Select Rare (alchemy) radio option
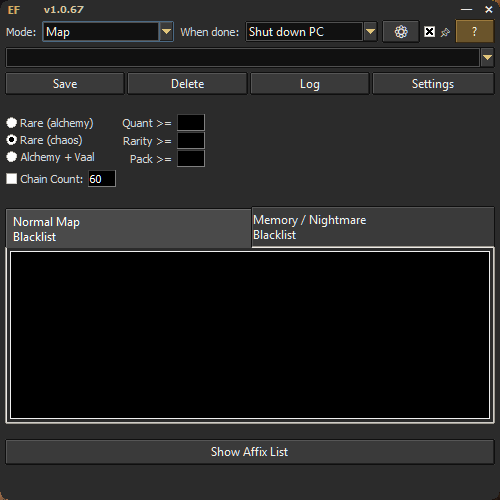This screenshot has width=500, height=500. click(x=50, y=123)
